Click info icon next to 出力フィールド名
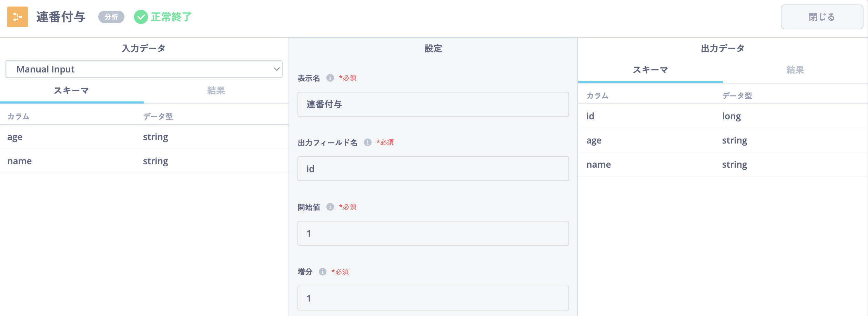Screen dimensions: 868x316 (x=367, y=142)
